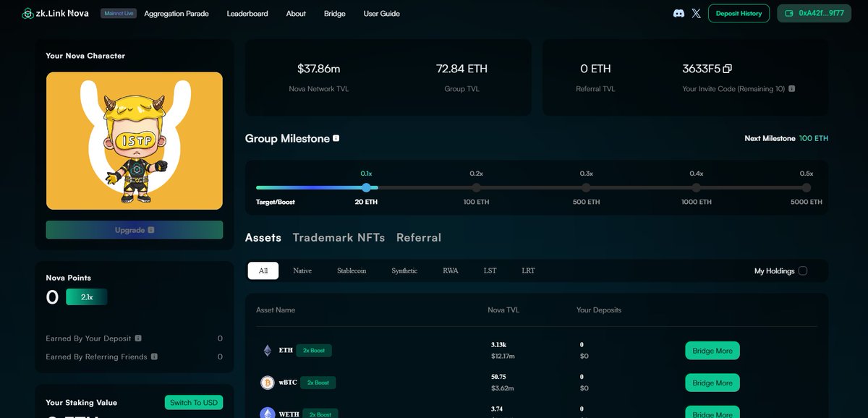Click the 0 ETH Referral TVL value

pos(595,69)
